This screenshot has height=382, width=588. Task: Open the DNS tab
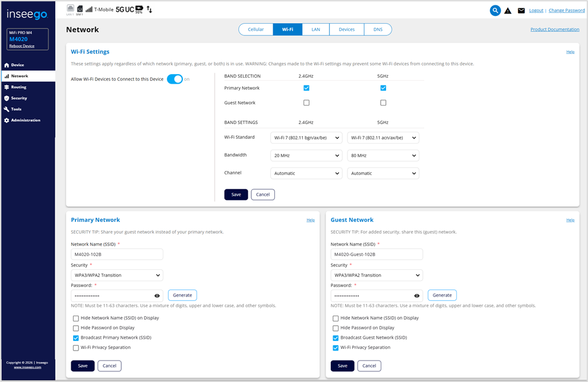point(378,29)
